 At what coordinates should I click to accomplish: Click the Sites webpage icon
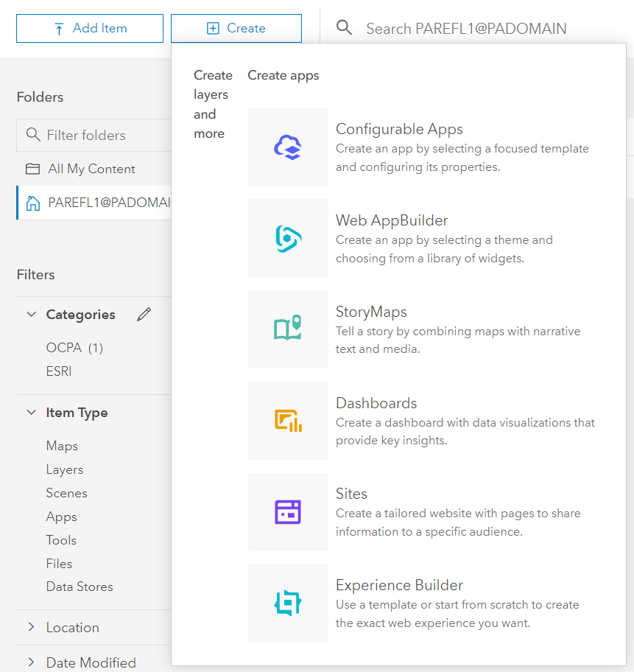[x=288, y=511]
